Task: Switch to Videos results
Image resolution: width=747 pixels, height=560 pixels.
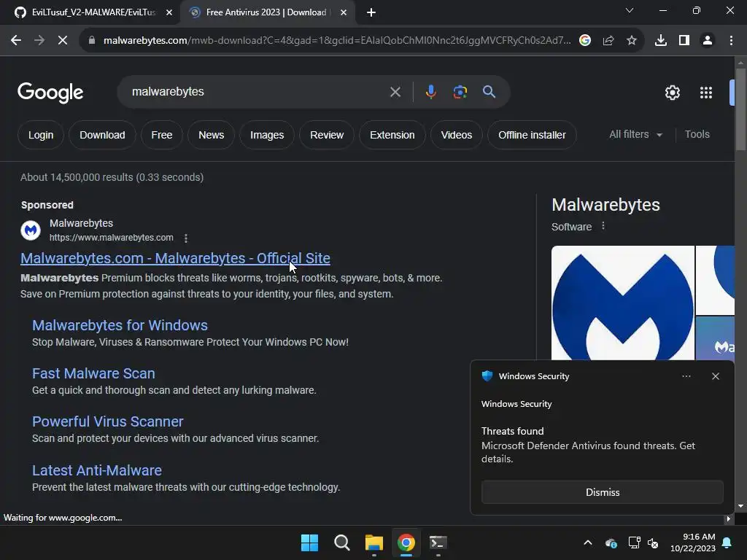Action: (457, 135)
